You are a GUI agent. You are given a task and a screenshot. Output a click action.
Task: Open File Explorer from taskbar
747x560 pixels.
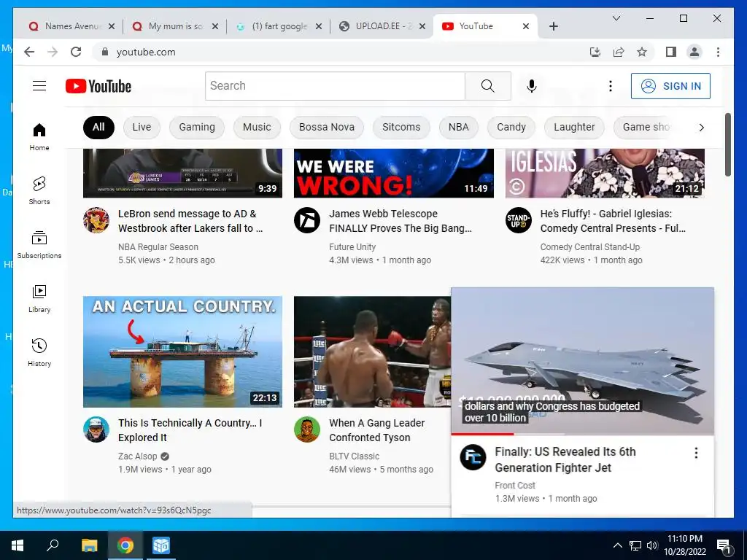point(89,545)
